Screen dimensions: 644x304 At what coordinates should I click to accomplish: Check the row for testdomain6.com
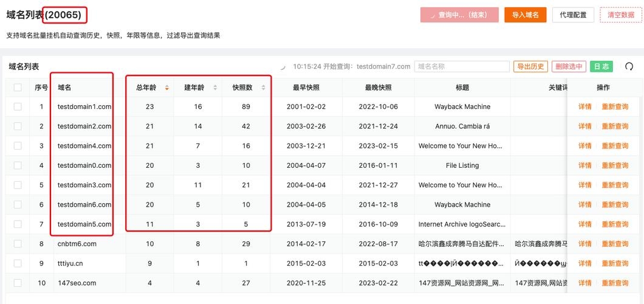[x=18, y=204]
